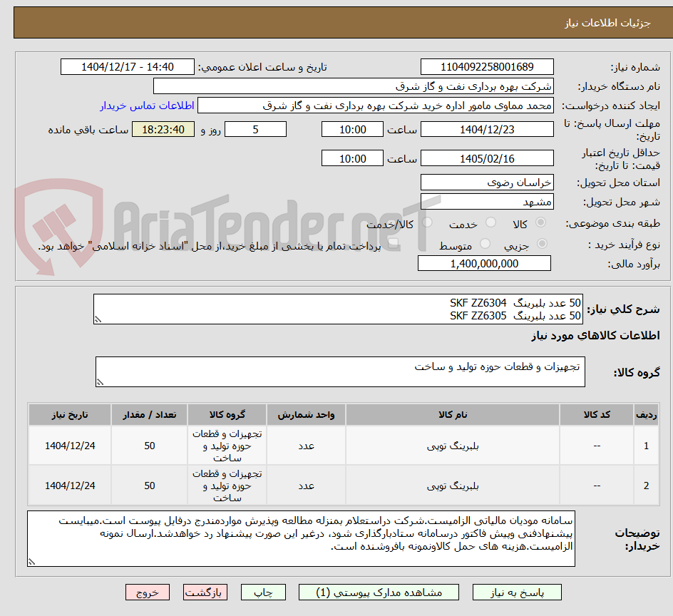Open مشاهده مدارک پیوستی (1) button
The width and height of the screenshot is (673, 616).
click(379, 592)
